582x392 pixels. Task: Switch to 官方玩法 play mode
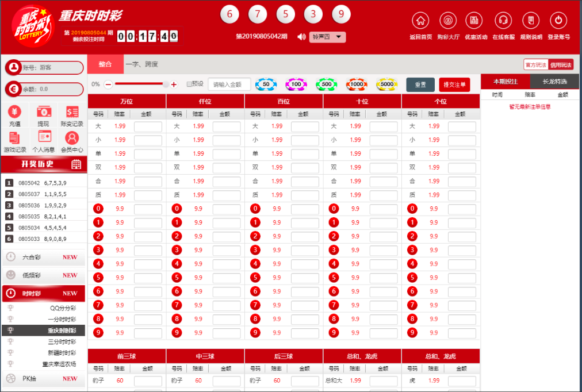535,65
